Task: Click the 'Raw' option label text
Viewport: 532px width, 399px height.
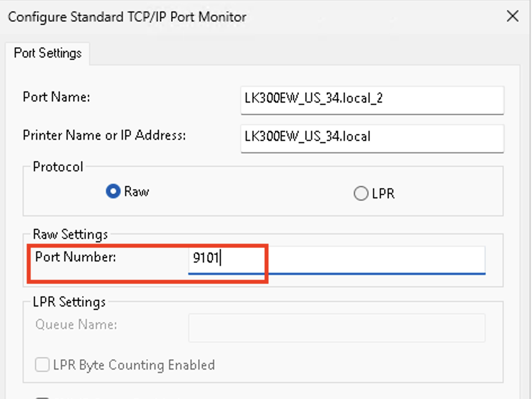Action: pos(136,192)
